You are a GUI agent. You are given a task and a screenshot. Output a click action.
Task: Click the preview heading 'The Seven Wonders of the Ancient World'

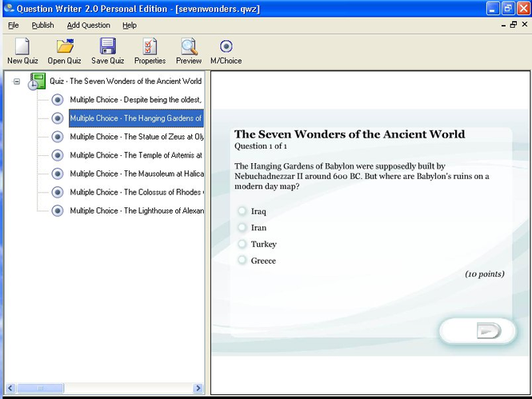point(350,134)
